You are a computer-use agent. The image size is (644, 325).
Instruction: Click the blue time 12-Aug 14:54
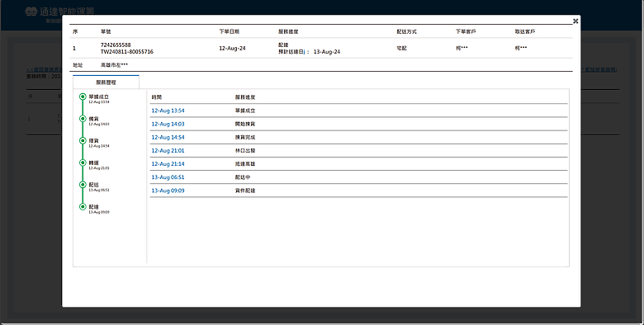168,138
